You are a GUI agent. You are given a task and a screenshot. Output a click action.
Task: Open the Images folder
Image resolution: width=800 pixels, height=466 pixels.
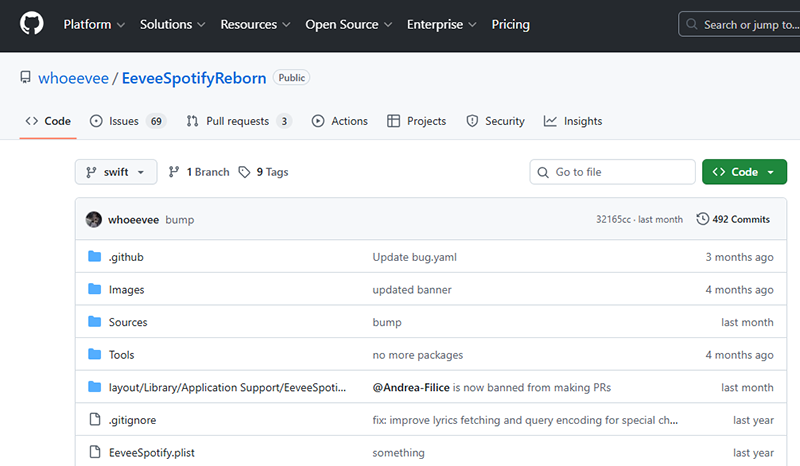[x=127, y=289]
